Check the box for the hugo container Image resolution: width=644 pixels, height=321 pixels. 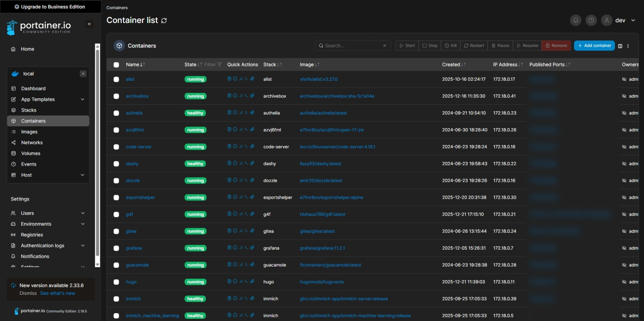pos(116,282)
